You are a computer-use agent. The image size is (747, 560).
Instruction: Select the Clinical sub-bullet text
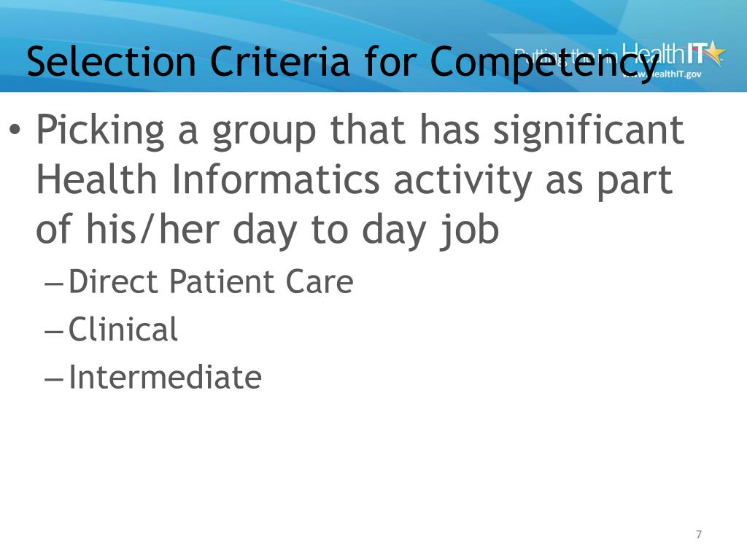click(123, 329)
